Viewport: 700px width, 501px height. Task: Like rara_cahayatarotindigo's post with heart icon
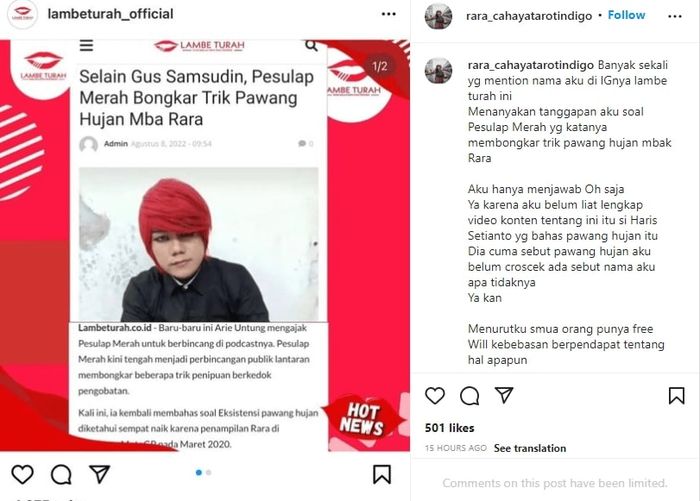[x=435, y=396]
